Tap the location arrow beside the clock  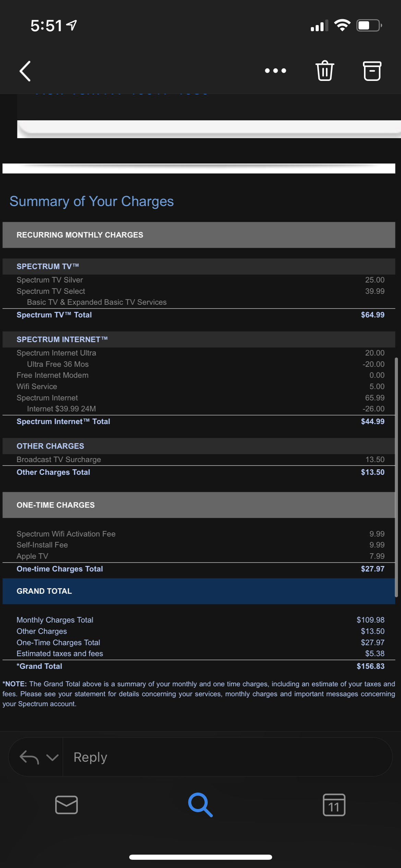coord(71,25)
